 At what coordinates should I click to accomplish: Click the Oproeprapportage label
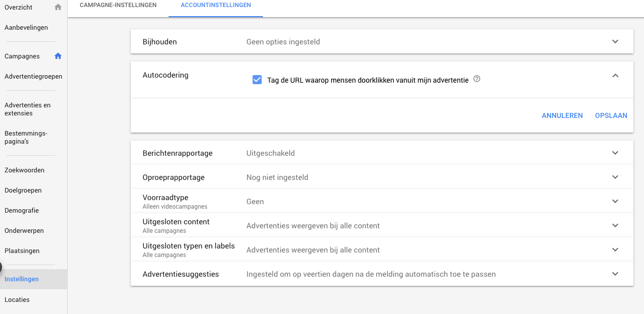[174, 177]
